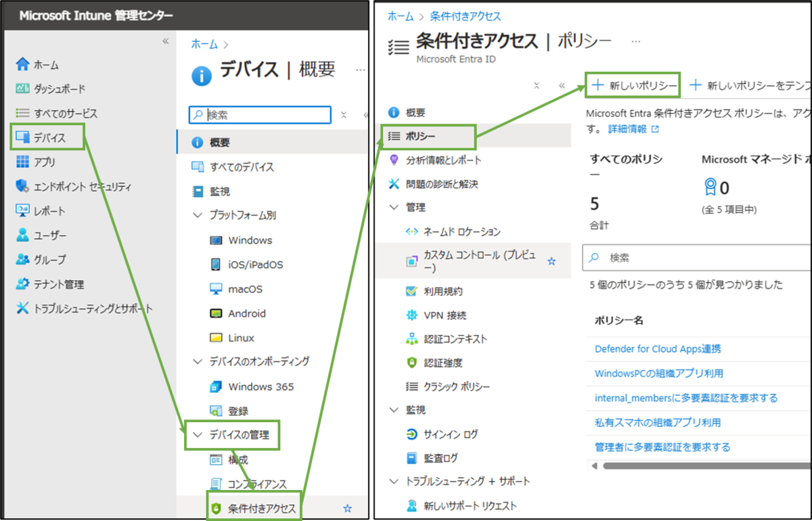
Task: Open Authentication contexts (認証コンテキスト) item
Action: point(446,339)
